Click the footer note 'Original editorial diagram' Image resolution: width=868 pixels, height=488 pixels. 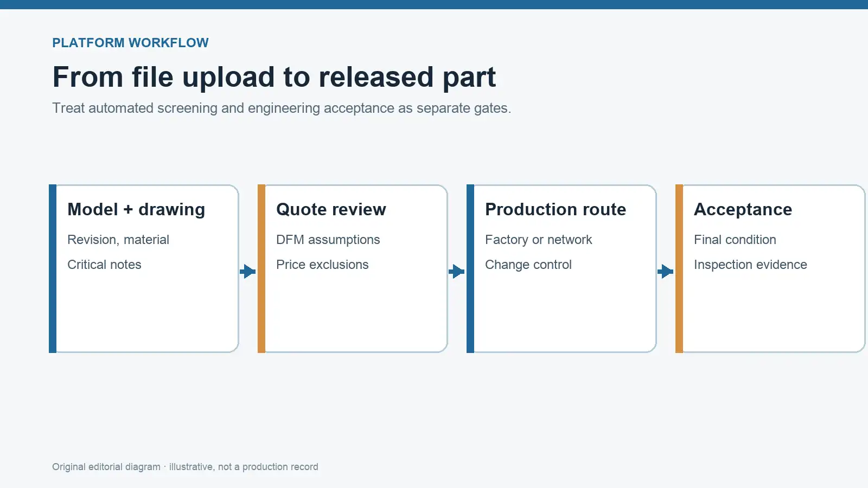185,467
